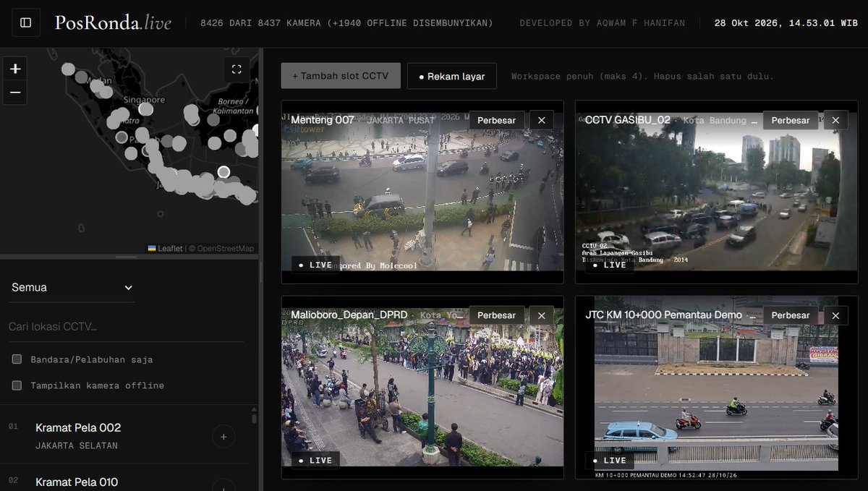Select the highlighted white-ringed map marker
Screen dimensions: 868x491
(x=224, y=172)
